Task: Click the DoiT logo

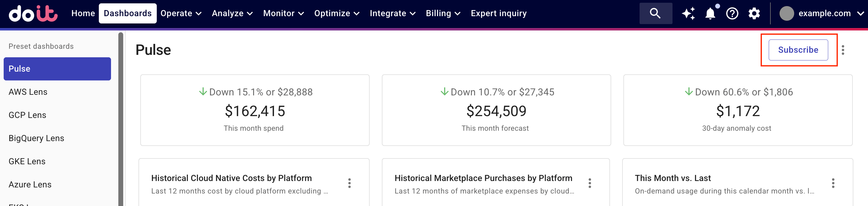Action: pos(33,13)
